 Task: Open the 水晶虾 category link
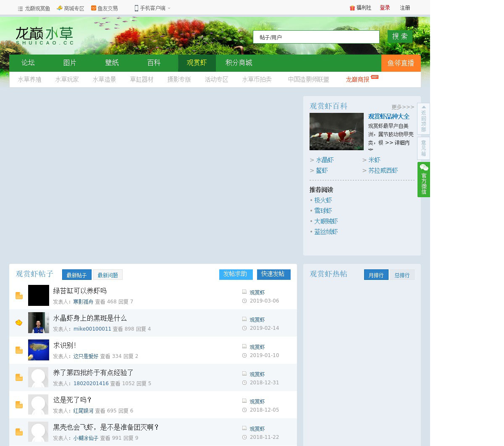click(325, 160)
